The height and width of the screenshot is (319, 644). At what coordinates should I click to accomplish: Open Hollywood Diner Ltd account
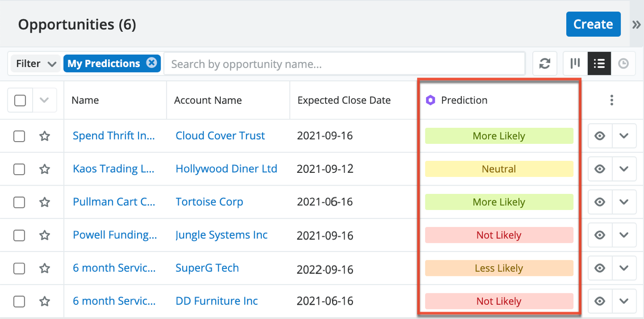(226, 169)
